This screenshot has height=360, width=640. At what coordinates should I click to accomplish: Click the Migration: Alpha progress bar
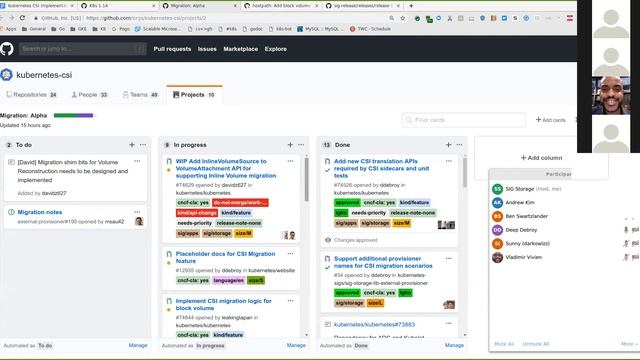pos(73,116)
